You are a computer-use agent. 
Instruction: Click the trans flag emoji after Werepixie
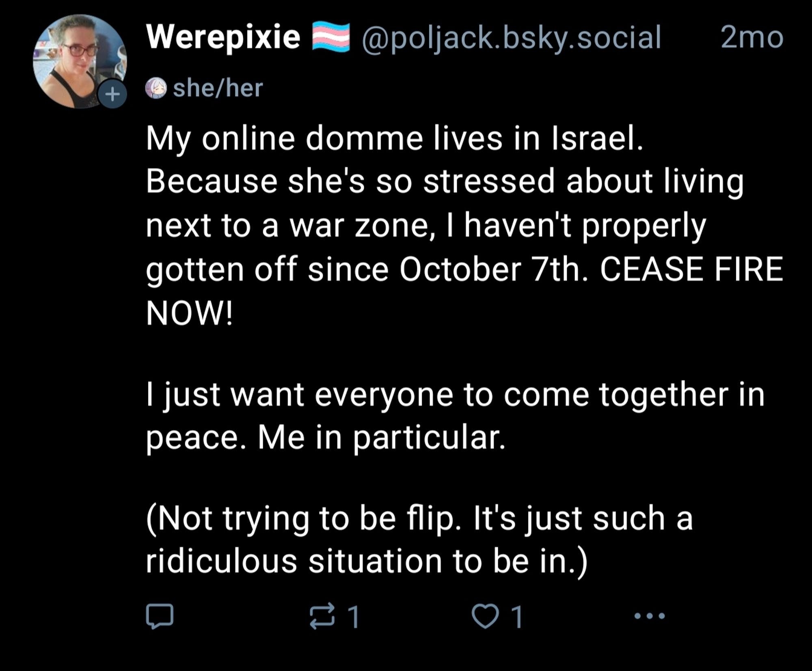[331, 37]
